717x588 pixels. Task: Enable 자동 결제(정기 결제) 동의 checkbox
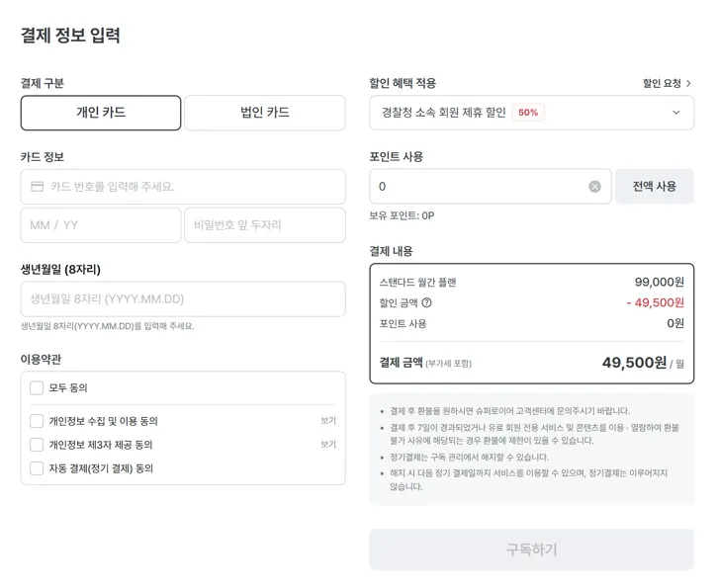click(37, 468)
